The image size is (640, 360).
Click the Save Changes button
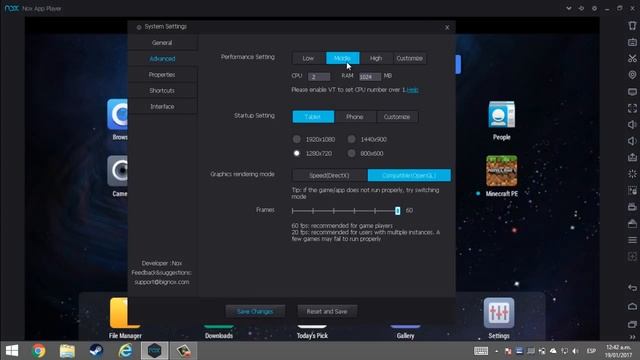[x=255, y=311]
